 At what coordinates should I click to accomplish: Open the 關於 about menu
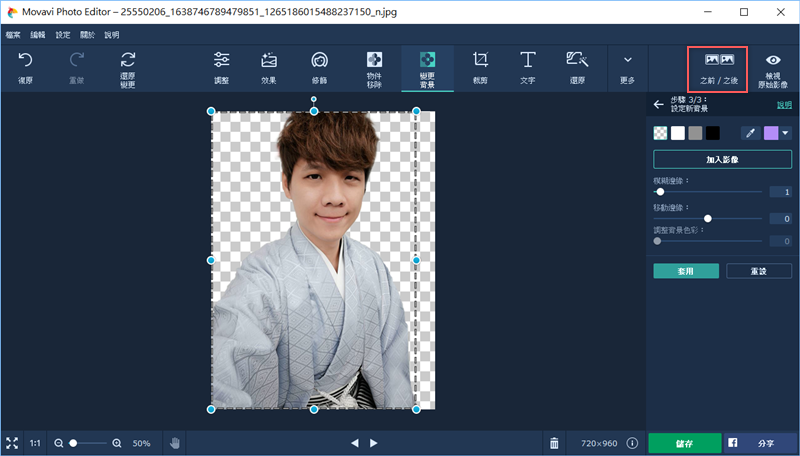tap(87, 35)
